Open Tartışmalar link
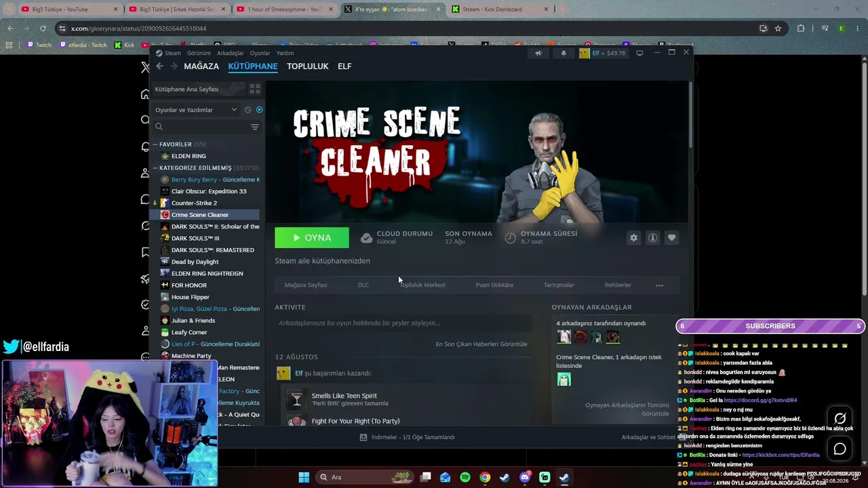The height and width of the screenshot is (488, 868). (x=559, y=285)
